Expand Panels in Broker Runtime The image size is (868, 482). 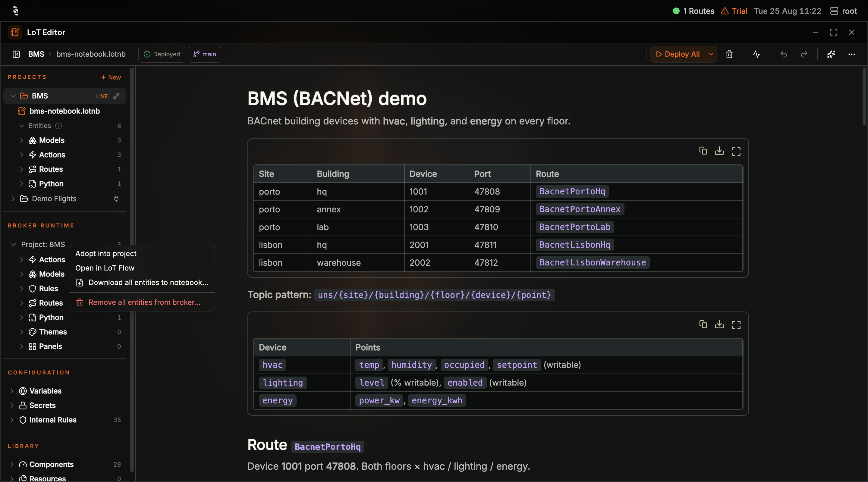tap(22, 346)
